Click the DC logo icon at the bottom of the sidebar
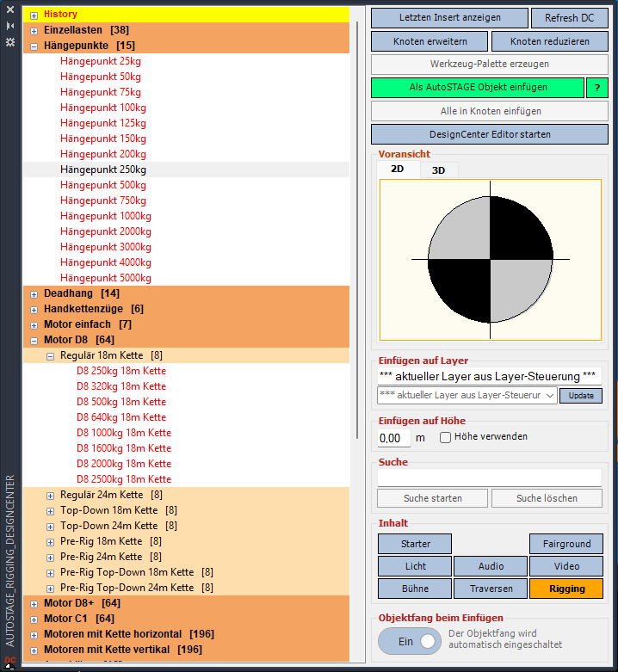The height and width of the screenshot is (672, 618). [x=10, y=661]
